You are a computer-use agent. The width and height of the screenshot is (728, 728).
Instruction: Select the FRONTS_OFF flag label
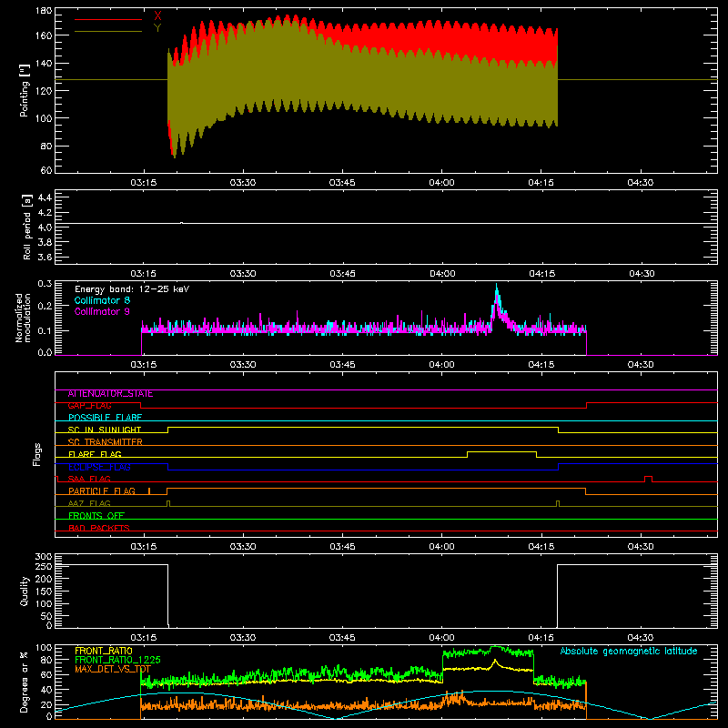point(96,516)
